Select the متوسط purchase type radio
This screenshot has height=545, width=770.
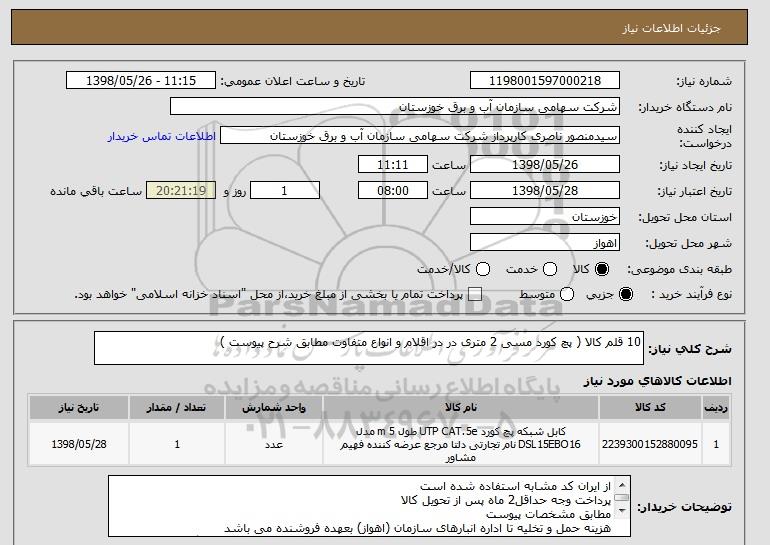[x=567, y=294]
